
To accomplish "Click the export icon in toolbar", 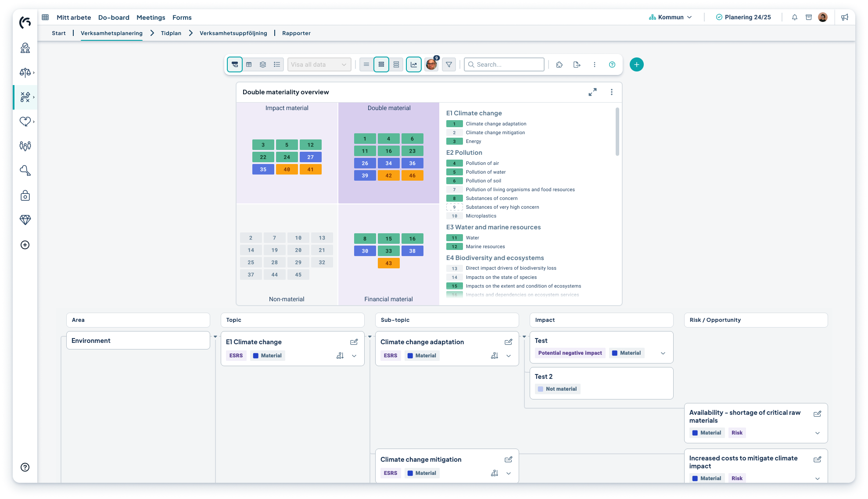I will [577, 64].
